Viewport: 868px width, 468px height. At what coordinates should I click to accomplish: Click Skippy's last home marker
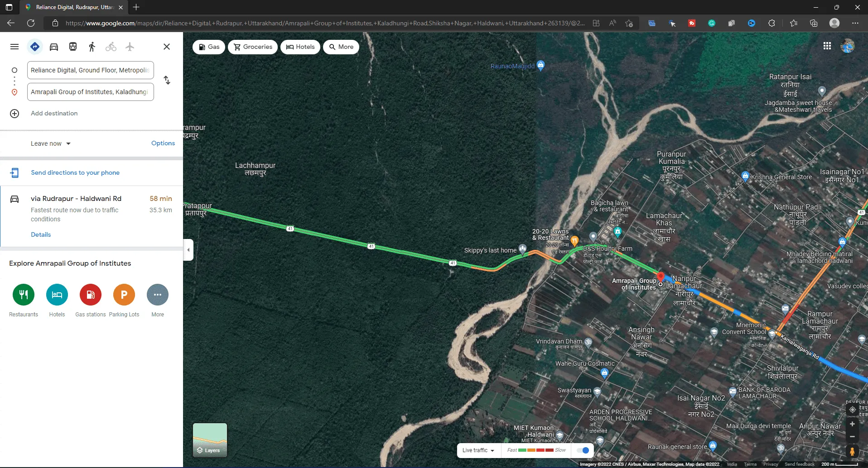tap(522, 248)
